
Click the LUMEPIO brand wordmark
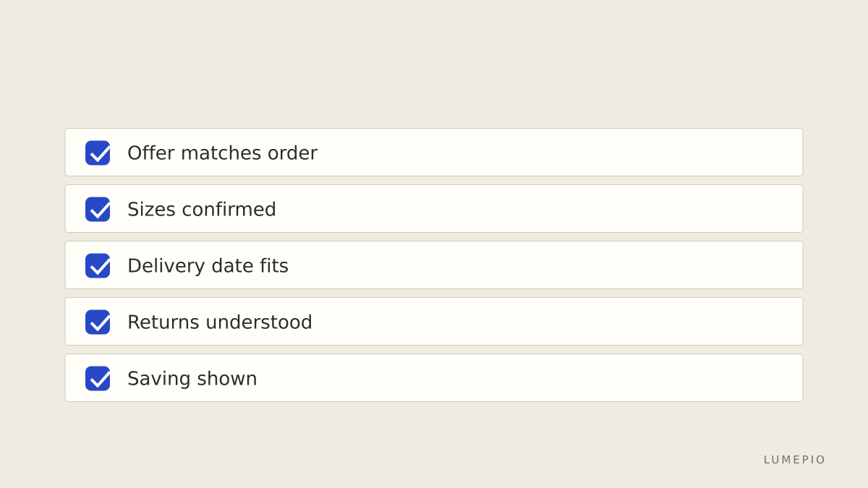pyautogui.click(x=794, y=460)
